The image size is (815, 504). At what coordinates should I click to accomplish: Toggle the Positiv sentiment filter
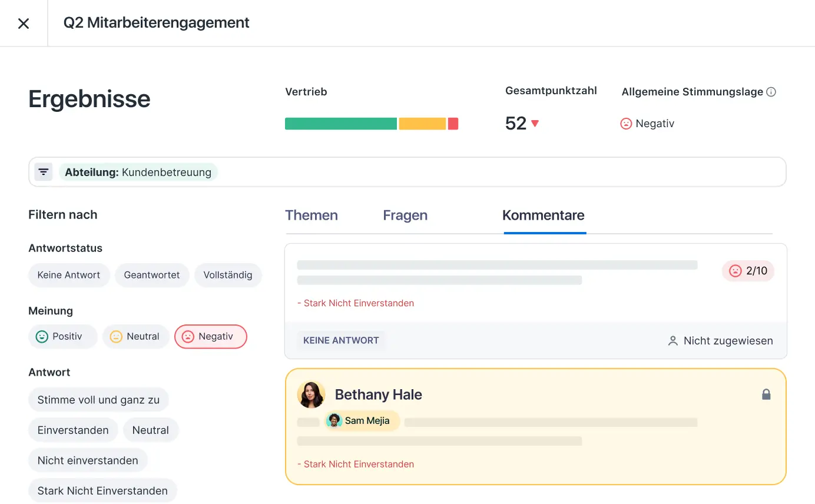click(x=62, y=337)
